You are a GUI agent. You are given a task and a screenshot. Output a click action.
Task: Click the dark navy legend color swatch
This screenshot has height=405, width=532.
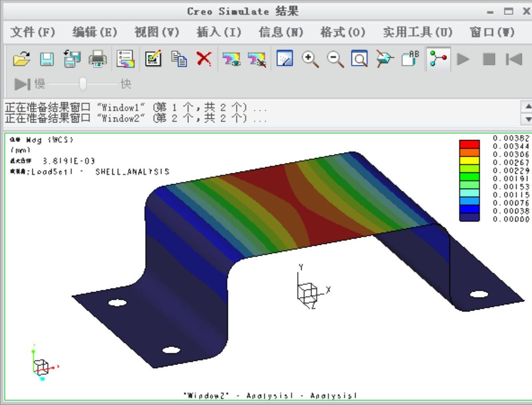(x=469, y=217)
